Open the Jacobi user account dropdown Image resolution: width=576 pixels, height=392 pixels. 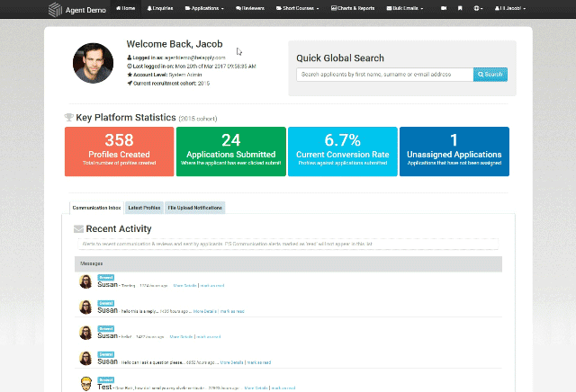point(510,8)
